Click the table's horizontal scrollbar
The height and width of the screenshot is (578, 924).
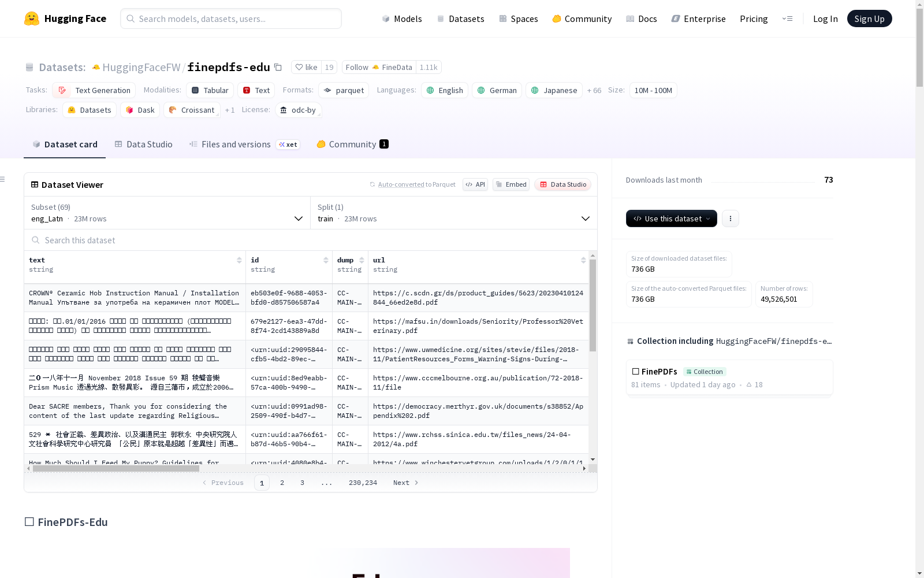tap(115, 468)
